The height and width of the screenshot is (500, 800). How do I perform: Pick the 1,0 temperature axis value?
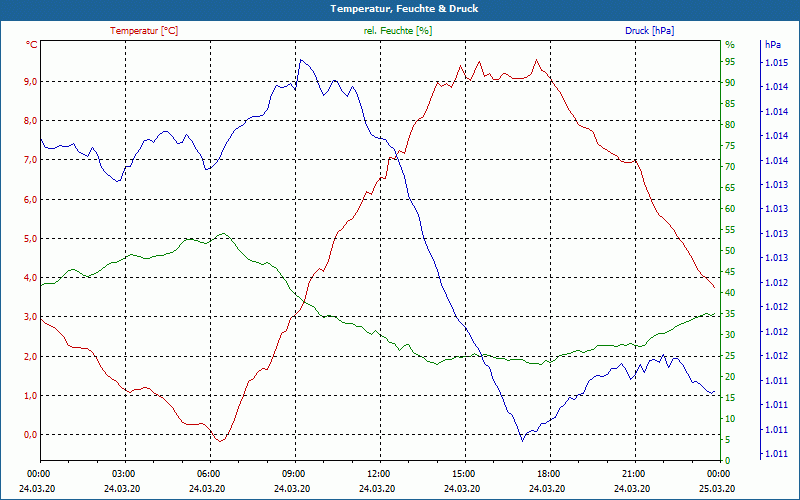(30, 396)
